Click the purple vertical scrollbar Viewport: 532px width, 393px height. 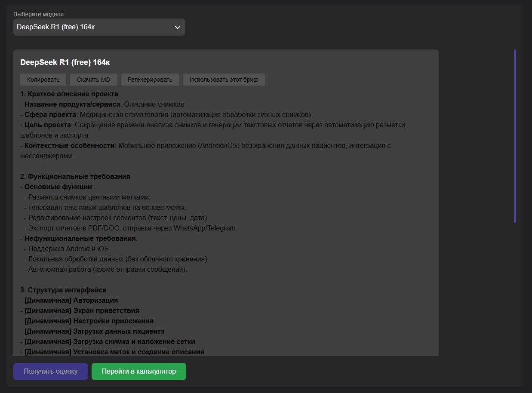[x=514, y=136]
